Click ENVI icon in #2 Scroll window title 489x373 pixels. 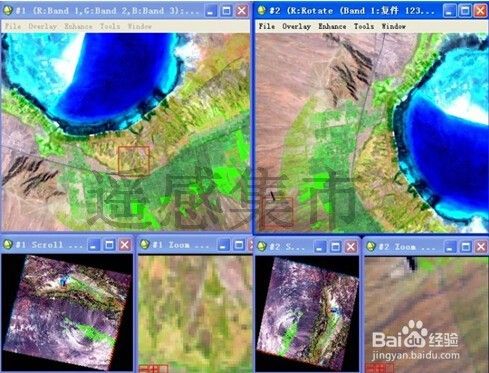click(x=262, y=246)
